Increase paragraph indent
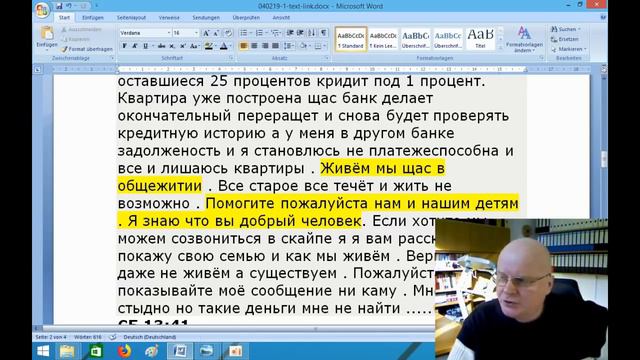640x360 pixels. click(x=300, y=33)
